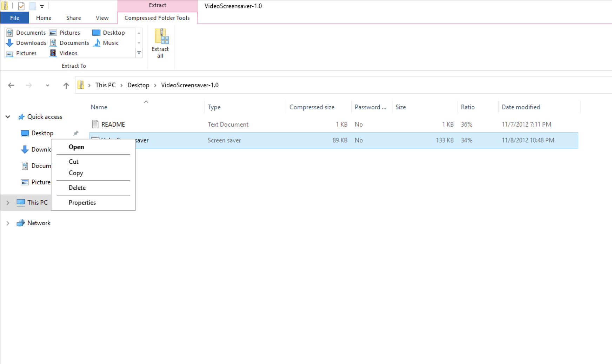Choose Open from the context menu
Viewport: 612px width, 364px height.
click(76, 147)
